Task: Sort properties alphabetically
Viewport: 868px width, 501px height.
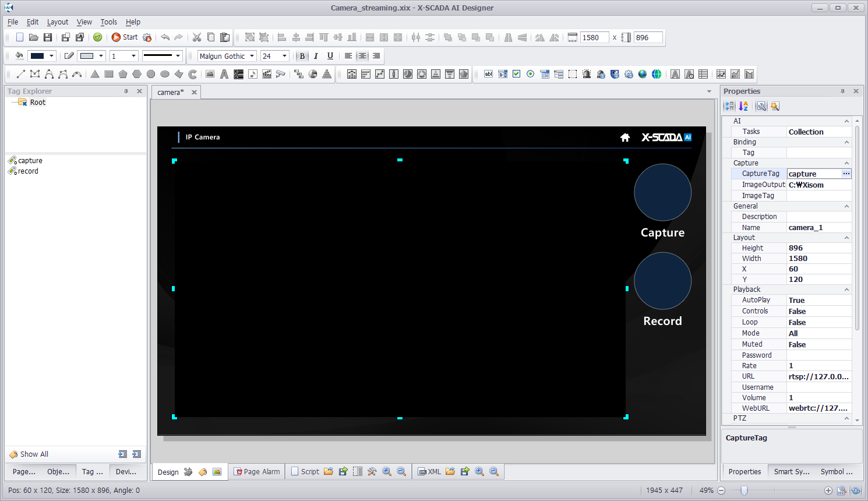Action: (x=743, y=106)
